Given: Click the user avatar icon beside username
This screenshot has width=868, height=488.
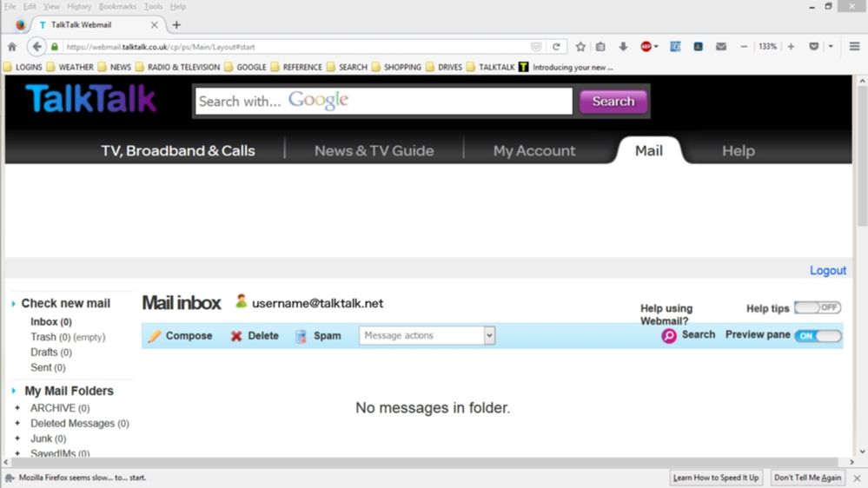Looking at the screenshot, I should coord(241,302).
